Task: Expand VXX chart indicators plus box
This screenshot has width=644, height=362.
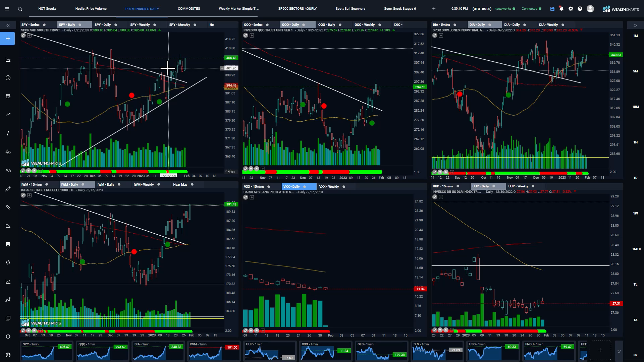Action: click(252, 197)
